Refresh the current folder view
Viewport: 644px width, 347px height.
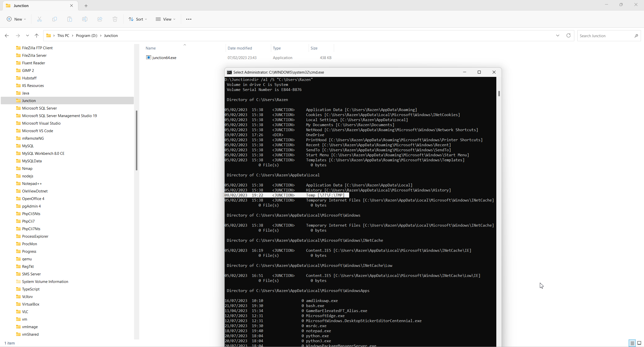click(568, 35)
